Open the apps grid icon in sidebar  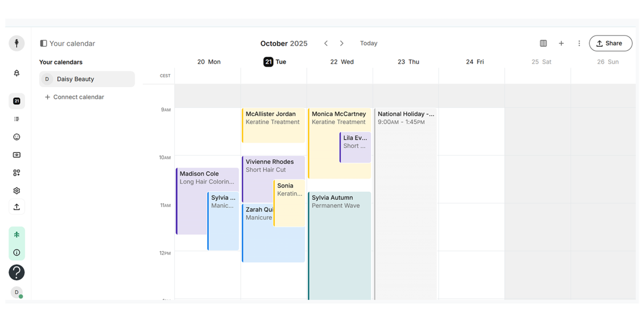pyautogui.click(x=17, y=173)
